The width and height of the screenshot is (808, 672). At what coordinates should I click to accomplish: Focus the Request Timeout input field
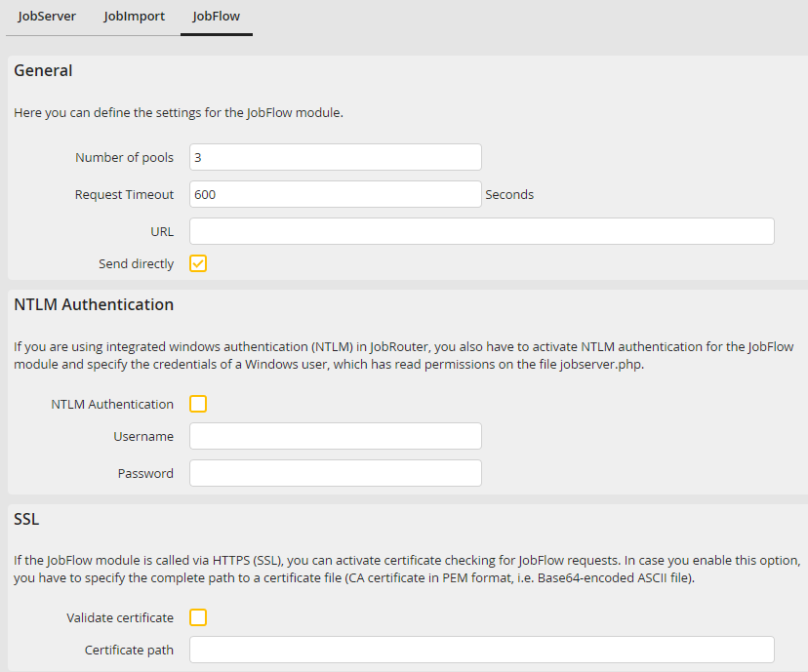[336, 194]
